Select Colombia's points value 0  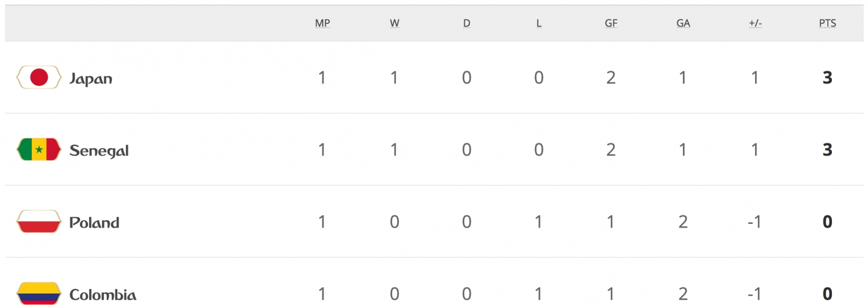click(827, 293)
